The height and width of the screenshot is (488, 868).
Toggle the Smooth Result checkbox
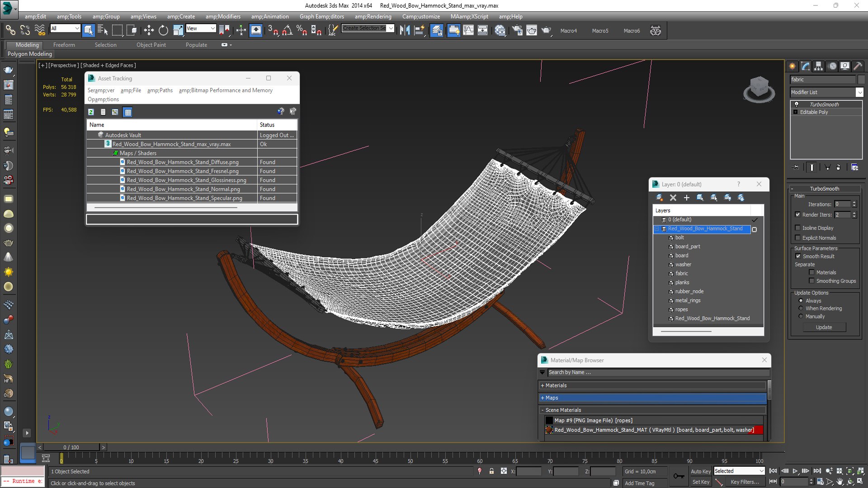point(798,256)
